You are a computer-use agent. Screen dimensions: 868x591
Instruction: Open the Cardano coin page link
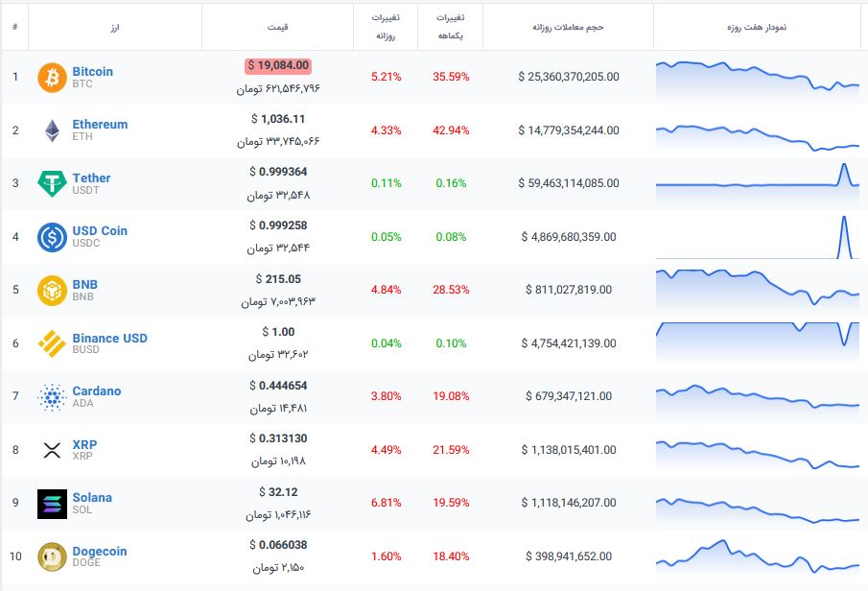point(97,390)
